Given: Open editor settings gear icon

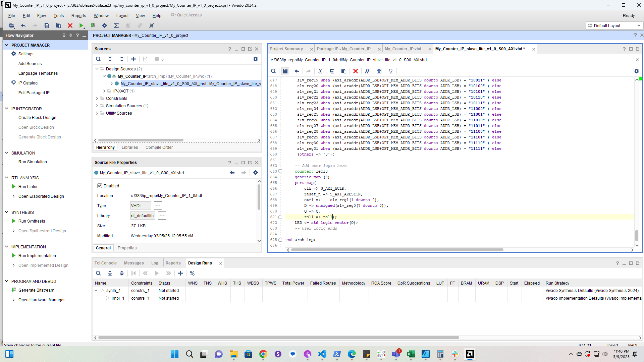Looking at the screenshot, I should point(636,71).
